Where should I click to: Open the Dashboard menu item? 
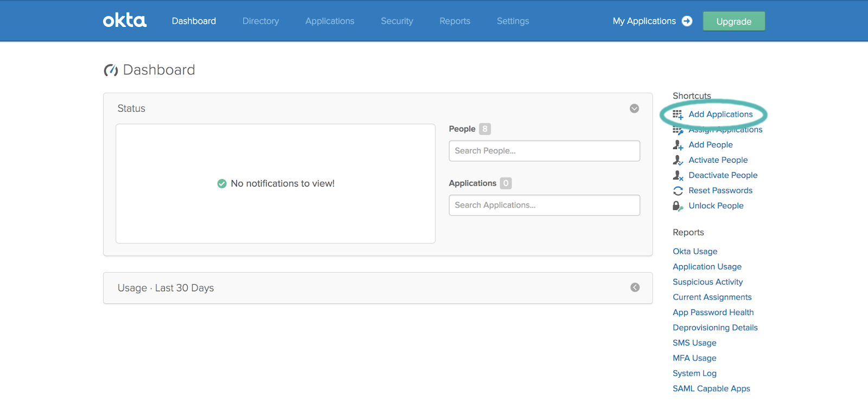194,21
